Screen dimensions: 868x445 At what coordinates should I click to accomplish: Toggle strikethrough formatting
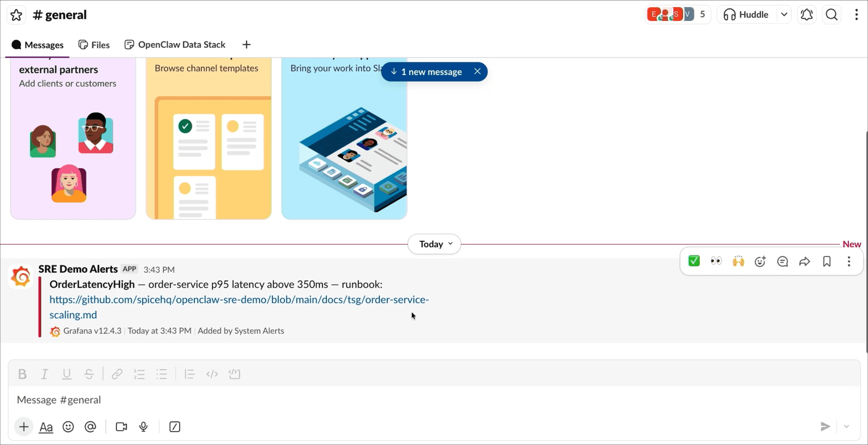(89, 374)
